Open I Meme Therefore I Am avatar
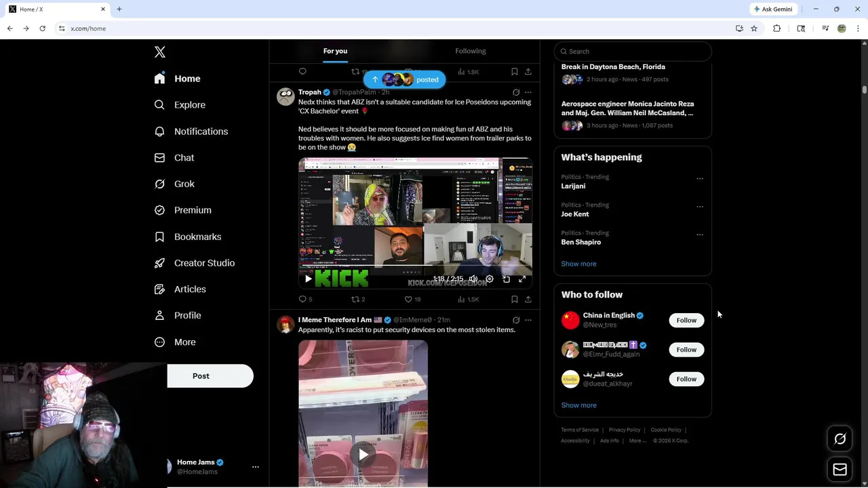 tap(285, 324)
